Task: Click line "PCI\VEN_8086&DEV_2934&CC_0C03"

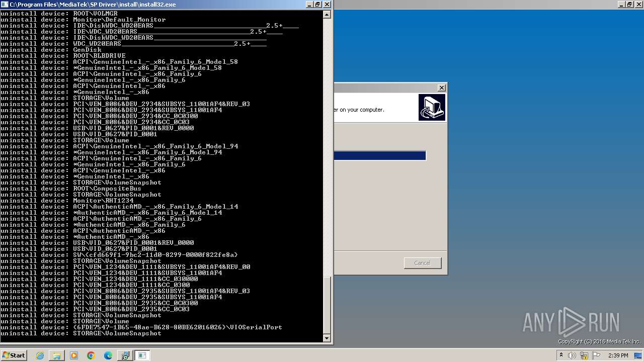Action: (131, 122)
